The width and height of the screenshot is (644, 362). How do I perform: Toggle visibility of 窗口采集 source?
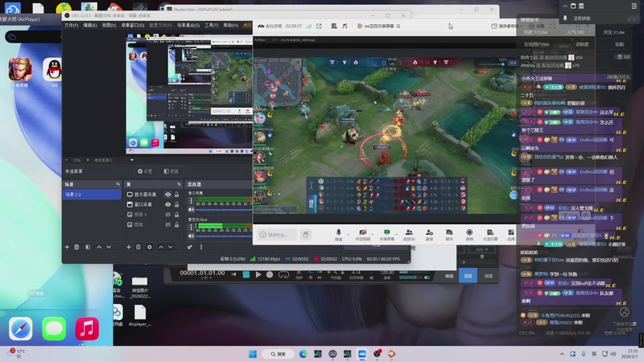[168, 204]
